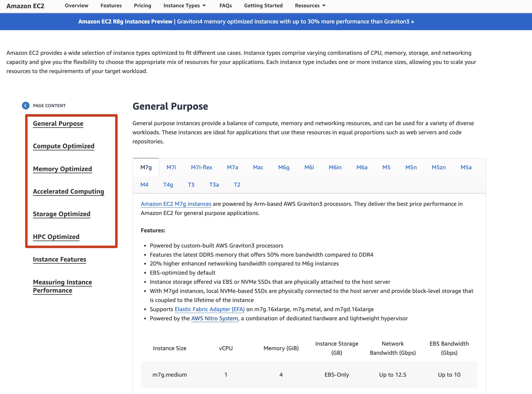Expand the Instance Types dropdown menu
Screen dimensions: 532x394
tap(184, 5)
